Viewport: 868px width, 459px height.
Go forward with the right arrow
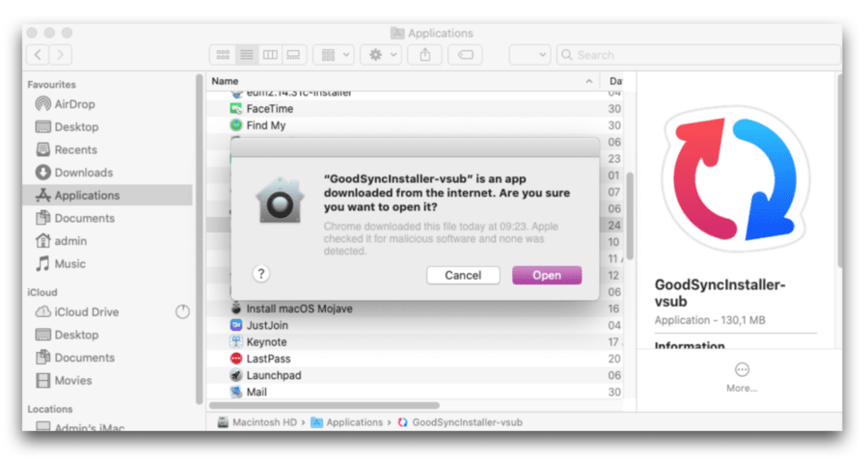click(60, 55)
